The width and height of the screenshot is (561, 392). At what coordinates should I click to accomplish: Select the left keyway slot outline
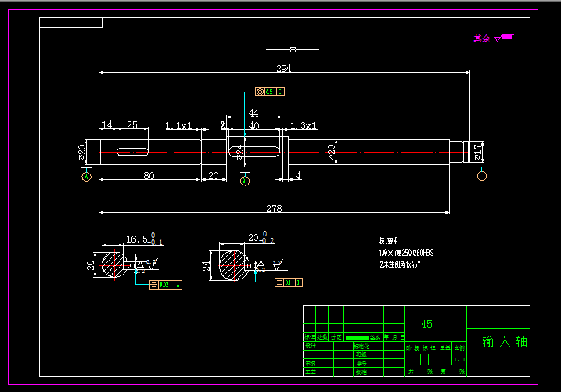click(x=132, y=152)
